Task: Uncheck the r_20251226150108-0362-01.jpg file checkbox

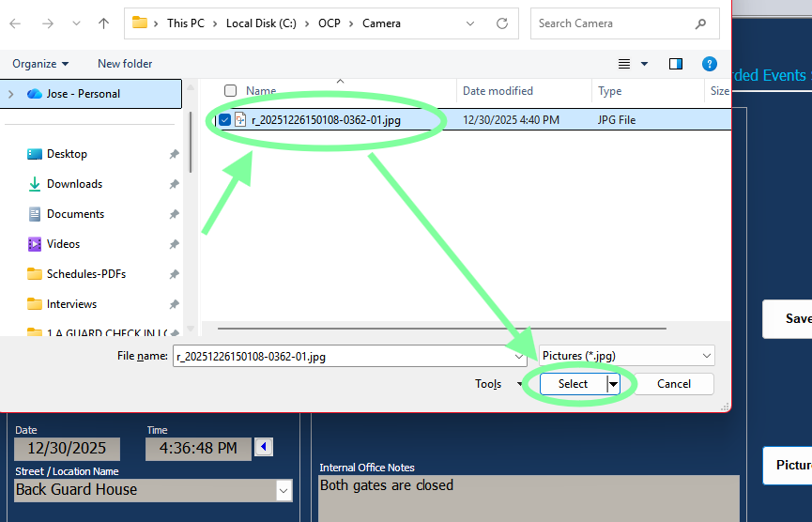Action: (224, 120)
